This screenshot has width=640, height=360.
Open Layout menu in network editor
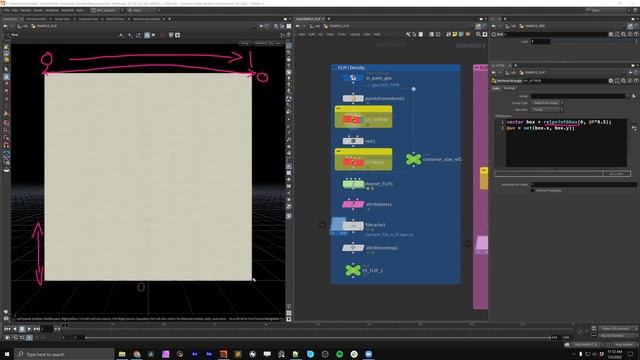click(x=355, y=34)
